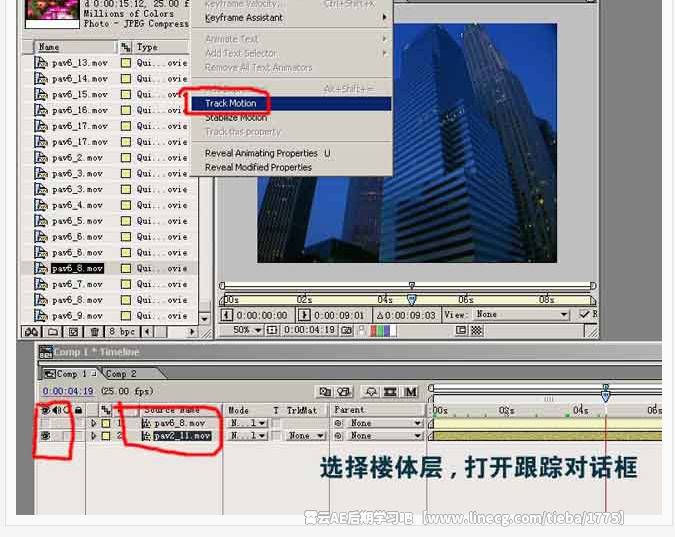
Task: Click the viewer time ruler playhead marker
Action: [x=412, y=300]
